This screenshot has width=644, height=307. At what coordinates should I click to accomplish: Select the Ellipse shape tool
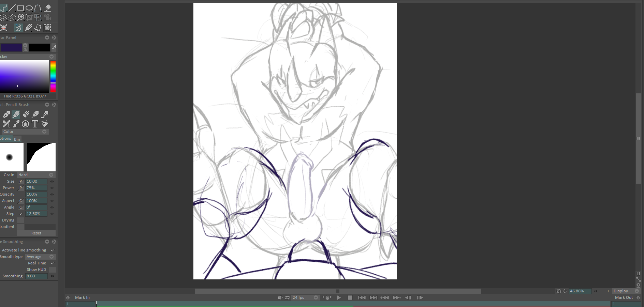29,8
